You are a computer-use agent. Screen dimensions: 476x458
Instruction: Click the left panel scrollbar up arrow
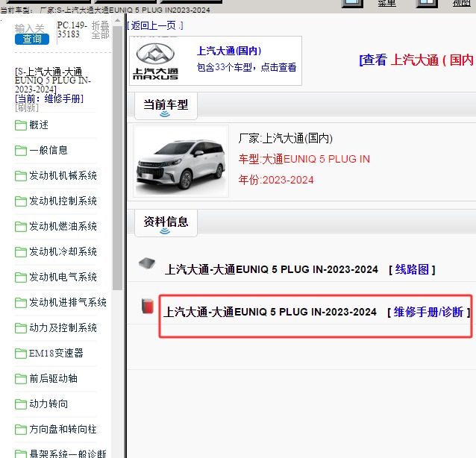117,21
